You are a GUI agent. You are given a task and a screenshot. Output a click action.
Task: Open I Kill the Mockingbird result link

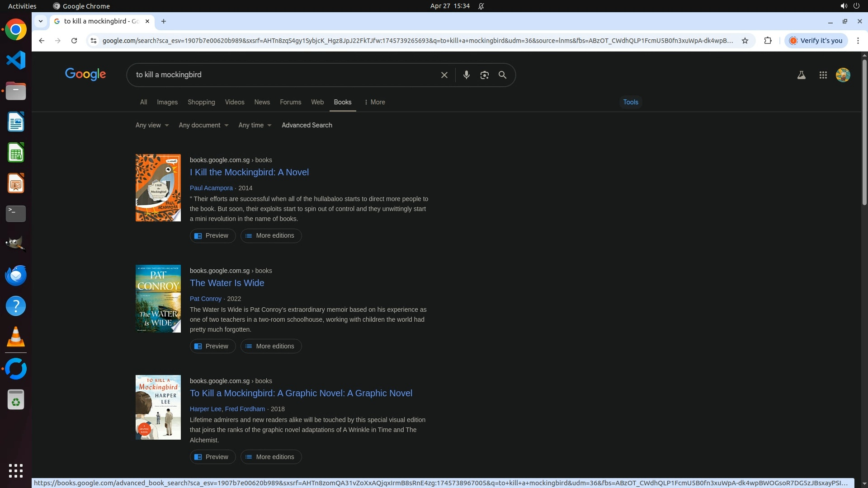pos(249,172)
